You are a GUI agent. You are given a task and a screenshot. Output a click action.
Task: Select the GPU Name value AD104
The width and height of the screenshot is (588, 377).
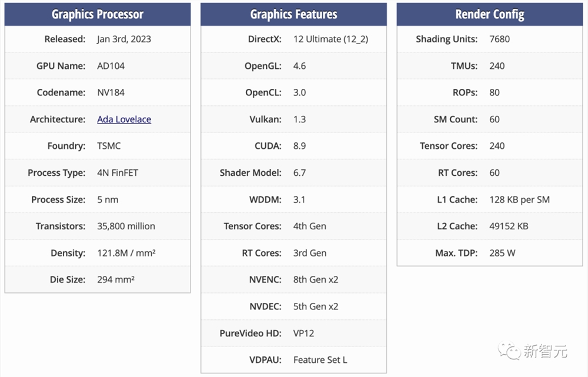[111, 66]
